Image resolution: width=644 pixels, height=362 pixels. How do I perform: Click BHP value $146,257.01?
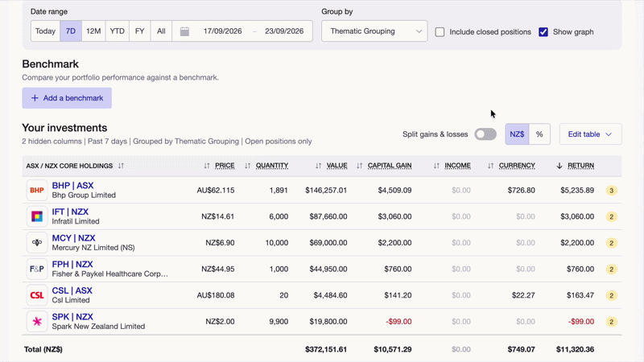tap(326, 191)
